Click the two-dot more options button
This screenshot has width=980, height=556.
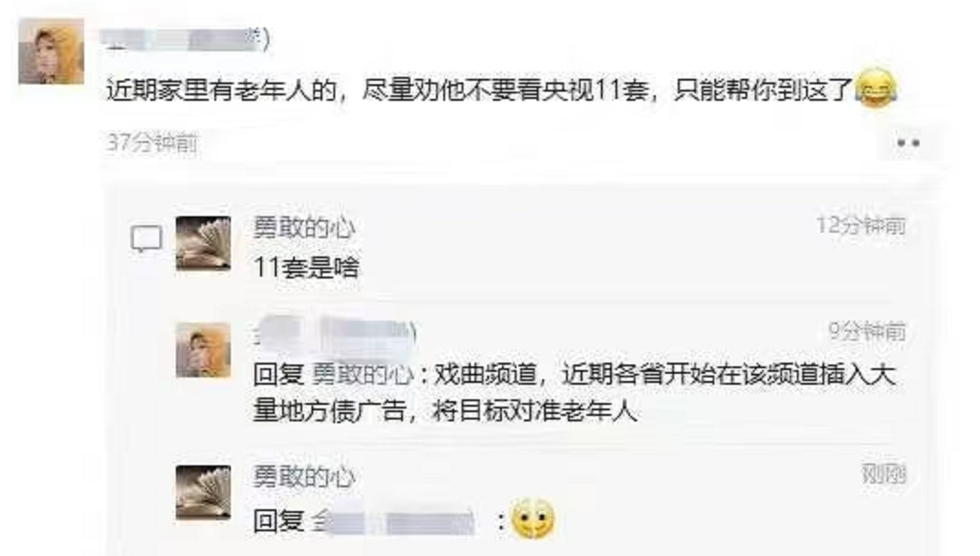pyautogui.click(x=908, y=143)
